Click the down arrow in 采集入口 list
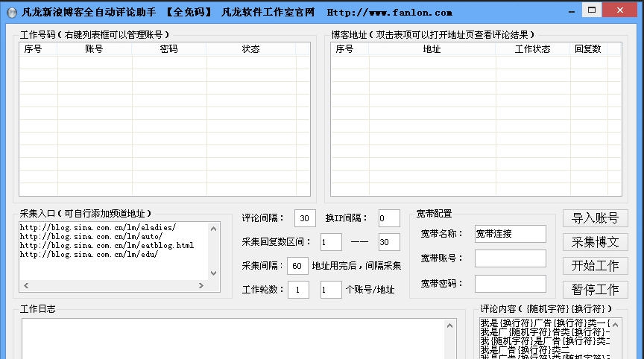The image size is (644, 359). click(x=213, y=273)
